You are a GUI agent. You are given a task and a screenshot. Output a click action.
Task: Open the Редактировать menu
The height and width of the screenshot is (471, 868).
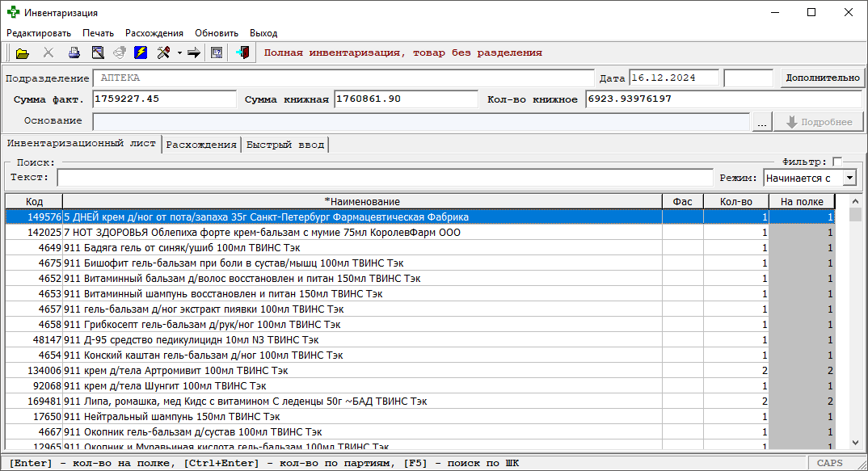(39, 33)
